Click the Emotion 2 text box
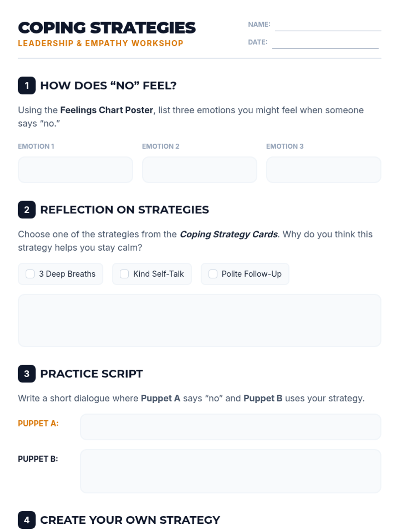This screenshot has height=532, width=399. [199, 170]
